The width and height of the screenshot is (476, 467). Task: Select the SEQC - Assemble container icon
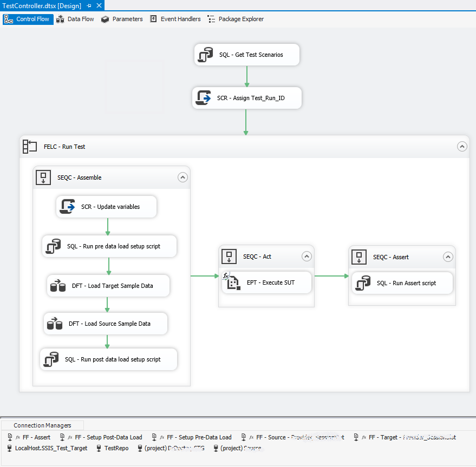click(43, 177)
